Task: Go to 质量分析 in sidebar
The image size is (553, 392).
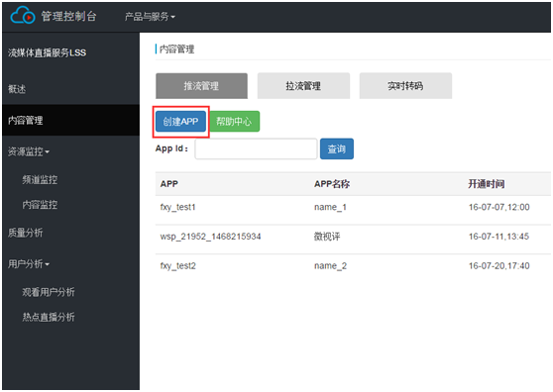Action: (x=25, y=233)
